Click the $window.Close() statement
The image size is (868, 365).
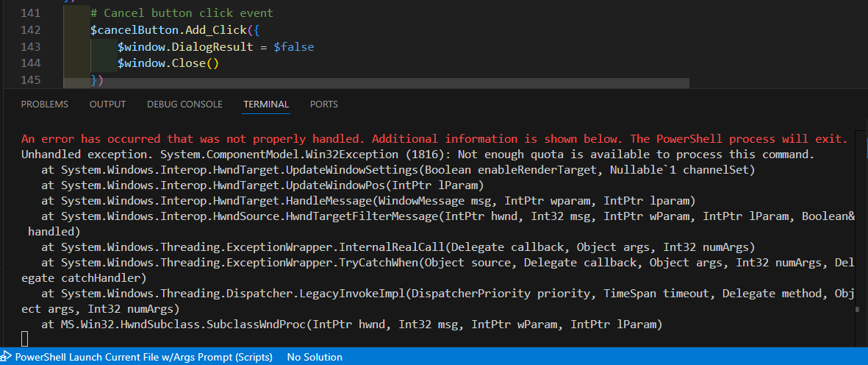168,64
